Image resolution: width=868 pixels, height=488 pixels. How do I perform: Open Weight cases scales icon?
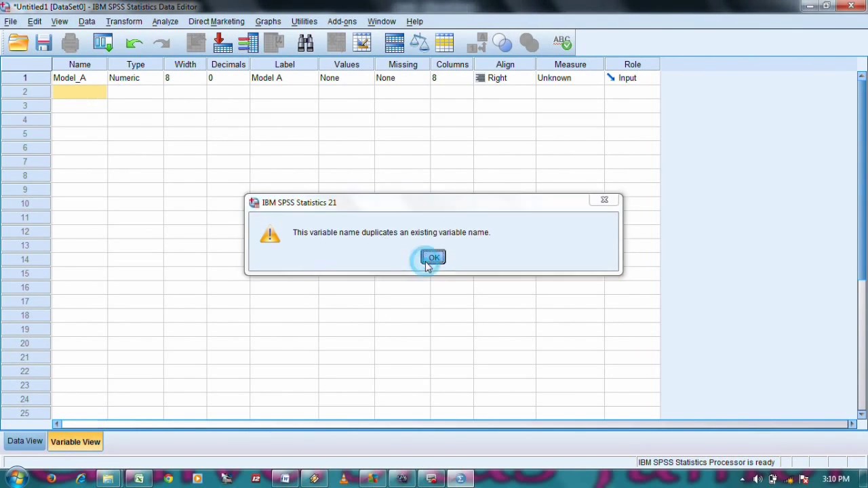420,43
